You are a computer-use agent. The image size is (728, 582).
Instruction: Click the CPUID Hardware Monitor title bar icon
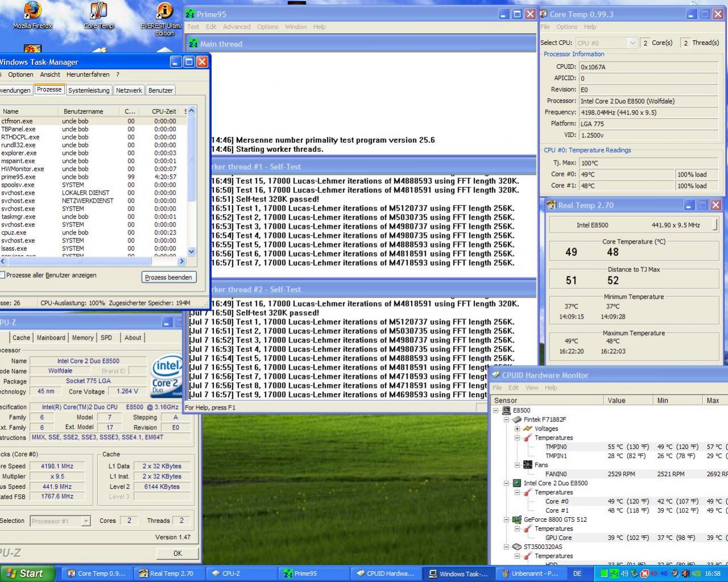pyautogui.click(x=496, y=375)
